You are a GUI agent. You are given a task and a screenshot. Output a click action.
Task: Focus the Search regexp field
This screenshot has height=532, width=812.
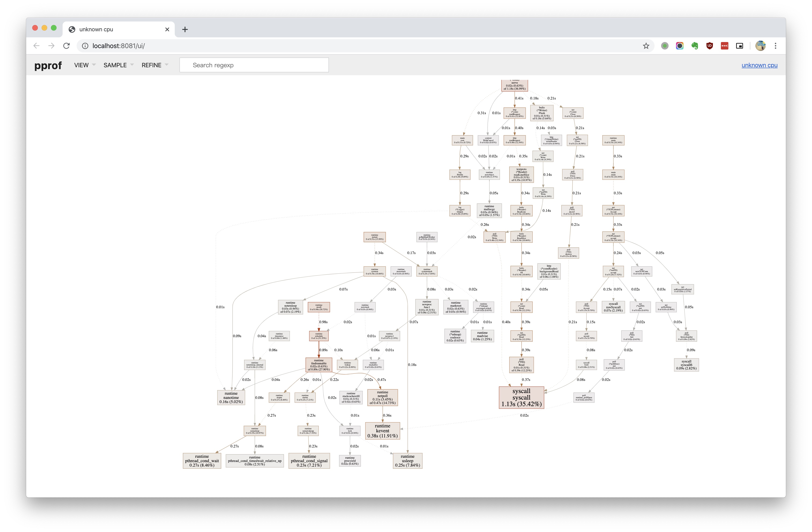click(x=254, y=65)
